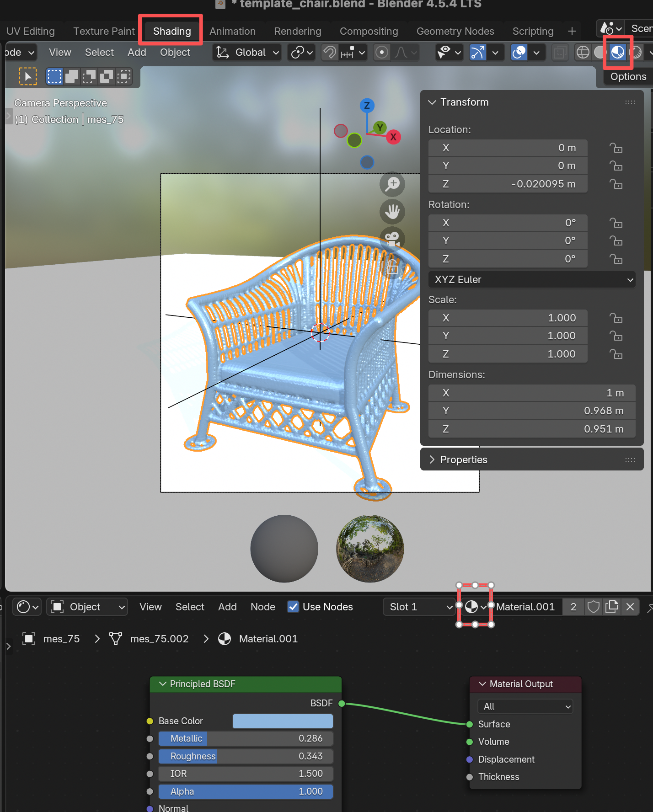Viewport: 653px width, 812px height.
Task: Unlink Material.001 using the X button
Action: [x=630, y=607]
